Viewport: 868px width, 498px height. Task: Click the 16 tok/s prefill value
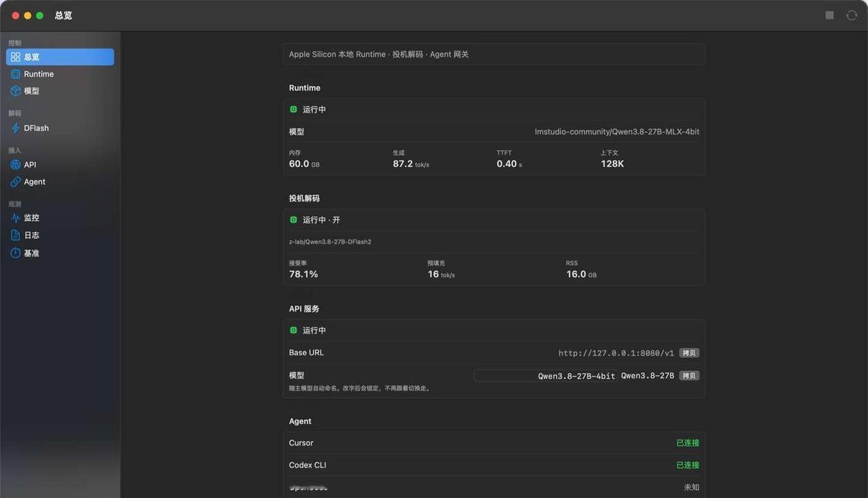pos(441,274)
